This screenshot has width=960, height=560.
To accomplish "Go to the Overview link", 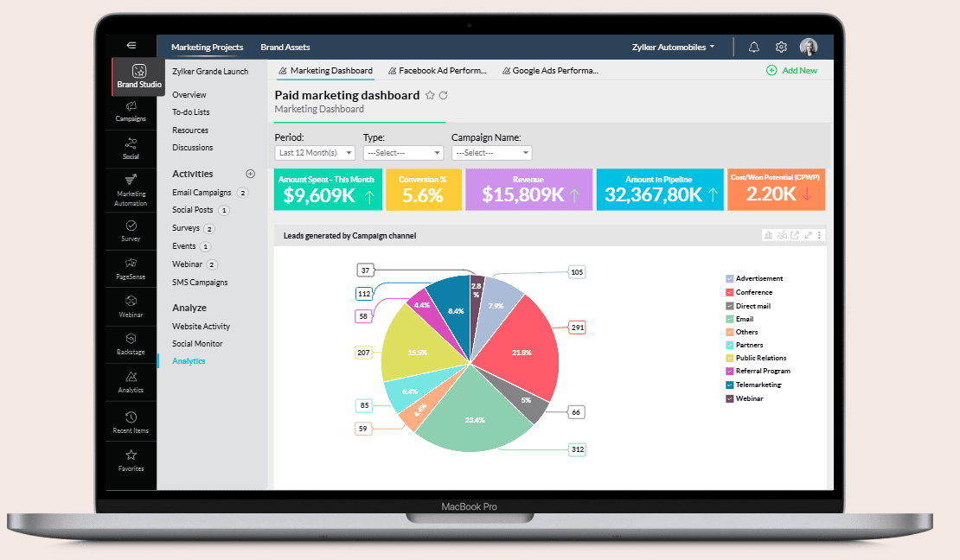I will click(x=189, y=95).
